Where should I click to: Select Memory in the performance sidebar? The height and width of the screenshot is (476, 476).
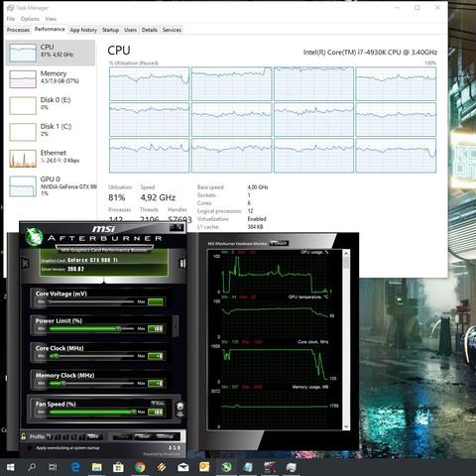51,78
